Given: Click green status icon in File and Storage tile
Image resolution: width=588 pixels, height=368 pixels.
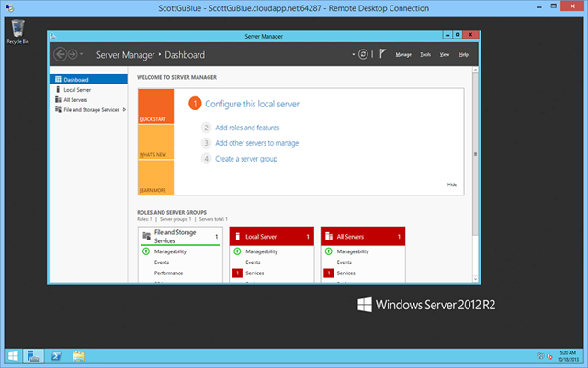Looking at the screenshot, I should click(x=146, y=251).
